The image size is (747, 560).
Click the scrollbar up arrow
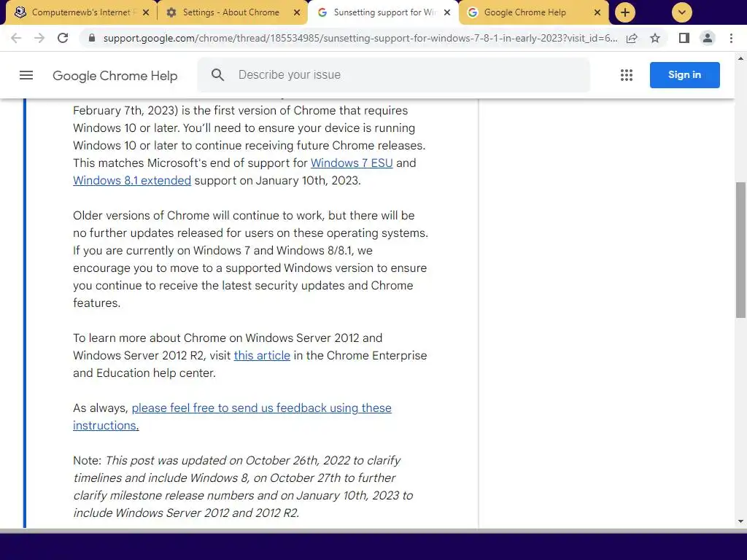(740, 58)
